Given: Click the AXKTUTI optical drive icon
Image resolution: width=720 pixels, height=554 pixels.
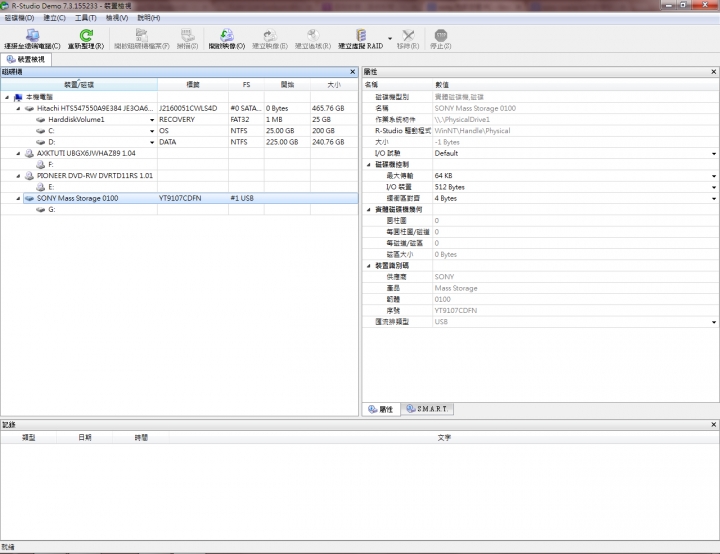Looking at the screenshot, I should click(29, 153).
